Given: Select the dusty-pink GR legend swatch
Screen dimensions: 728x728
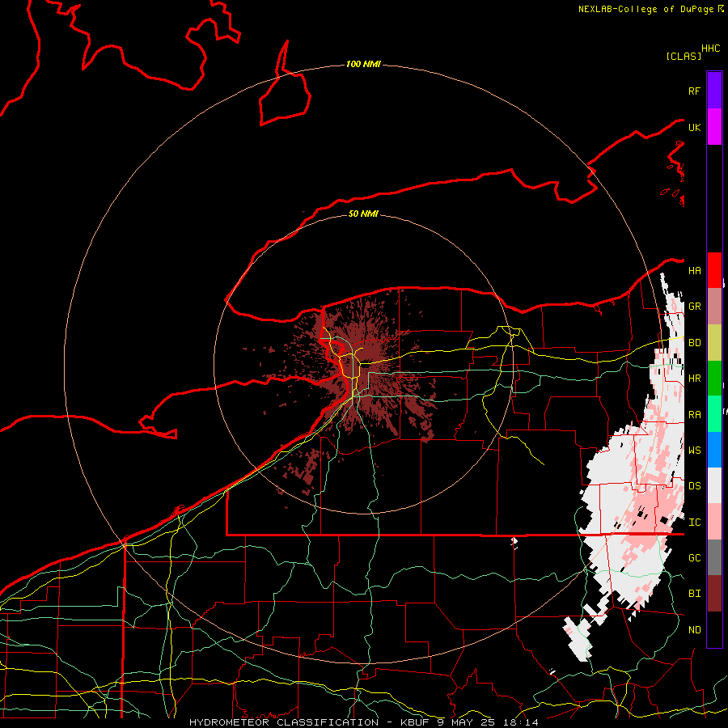Looking at the screenshot, I should click(714, 306).
